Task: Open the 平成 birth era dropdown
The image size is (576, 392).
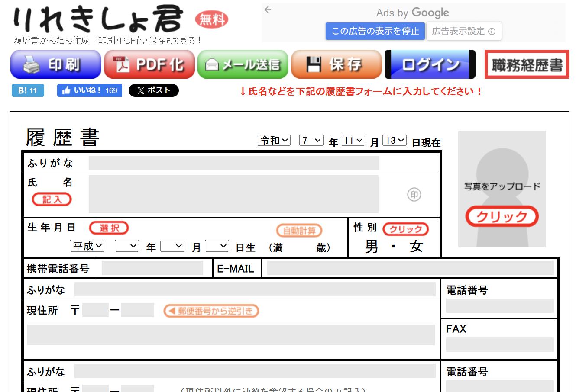Action: pyautogui.click(x=87, y=246)
